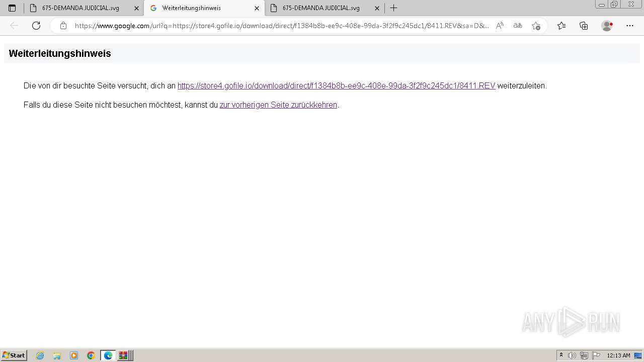The width and height of the screenshot is (644, 362).
Task: Activate Read aloud icon
Action: point(500,26)
